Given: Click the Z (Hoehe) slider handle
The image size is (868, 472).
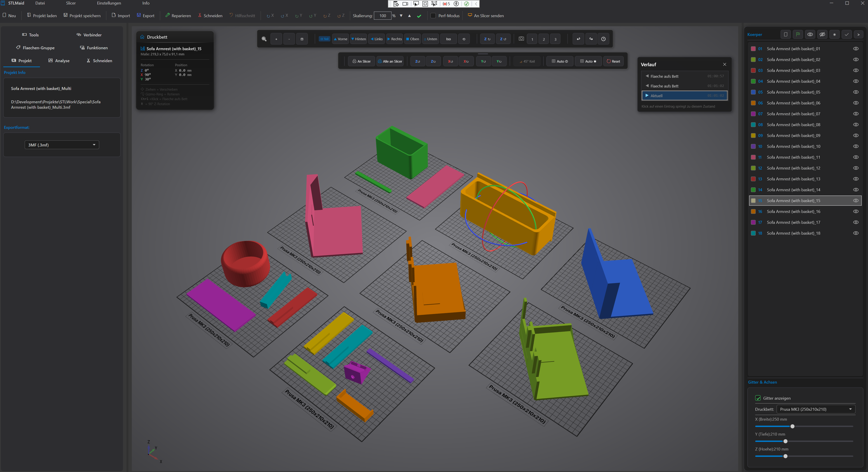Looking at the screenshot, I should 785,456.
